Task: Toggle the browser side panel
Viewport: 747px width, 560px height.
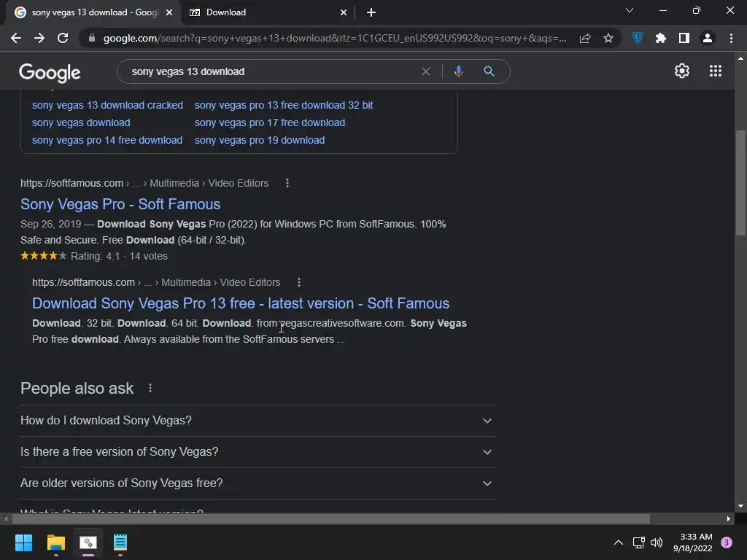Action: click(x=684, y=38)
